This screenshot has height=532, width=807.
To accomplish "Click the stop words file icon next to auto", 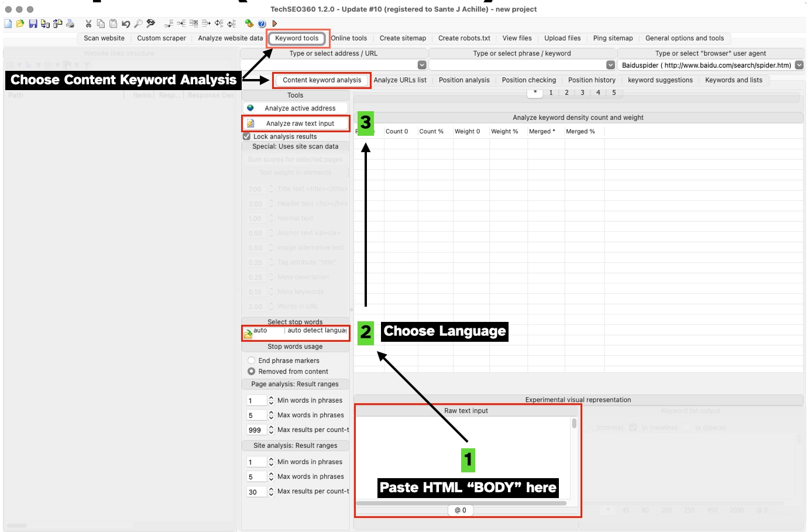I will coord(248,334).
